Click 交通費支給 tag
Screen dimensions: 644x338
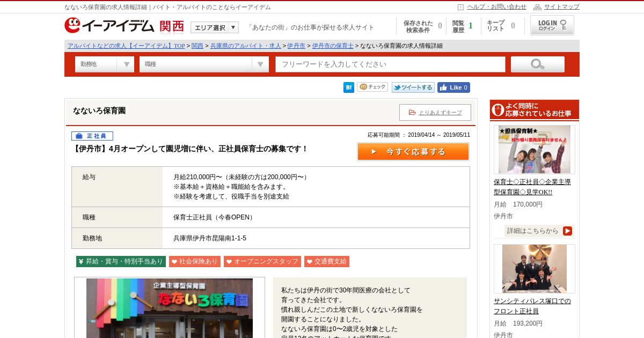click(327, 261)
